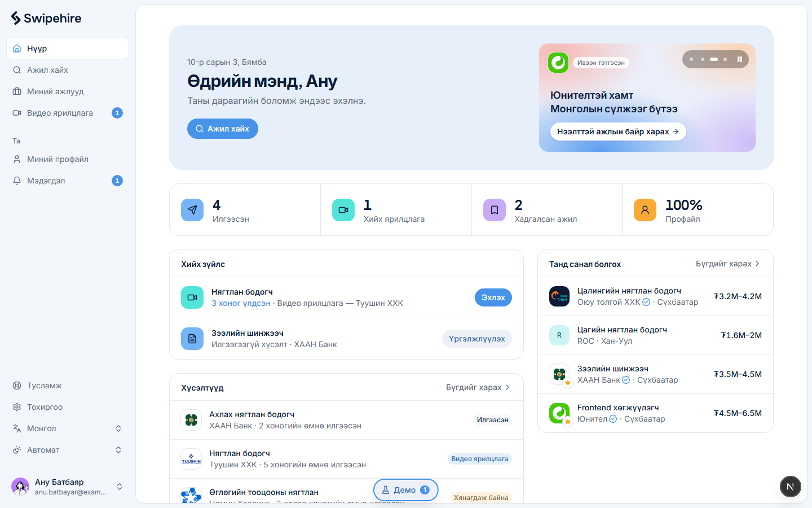Open Frontend хөгжүүлэгч job
The width and height of the screenshot is (812, 508).
(x=655, y=413)
